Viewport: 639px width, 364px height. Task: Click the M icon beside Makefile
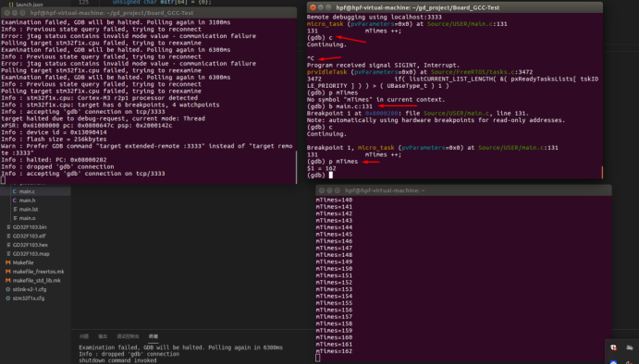tap(7, 262)
